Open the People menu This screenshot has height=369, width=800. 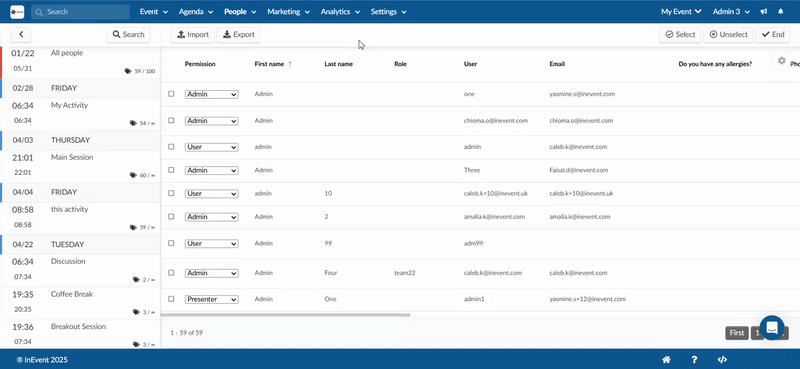(x=240, y=12)
